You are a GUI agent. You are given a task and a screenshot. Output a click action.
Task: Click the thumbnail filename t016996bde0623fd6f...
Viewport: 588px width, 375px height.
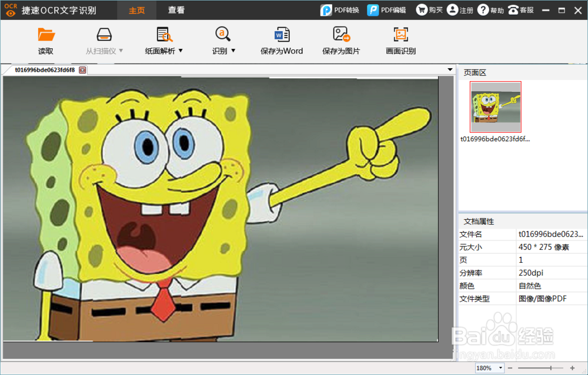495,139
